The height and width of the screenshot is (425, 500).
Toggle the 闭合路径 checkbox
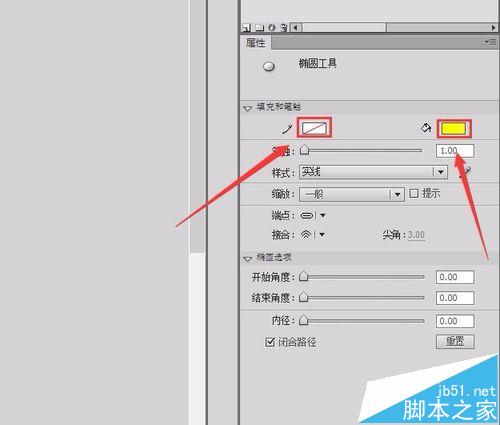coord(270,342)
